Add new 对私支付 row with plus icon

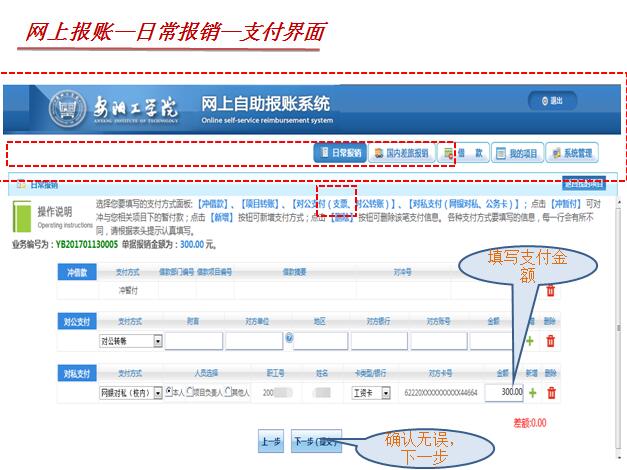coord(530,392)
